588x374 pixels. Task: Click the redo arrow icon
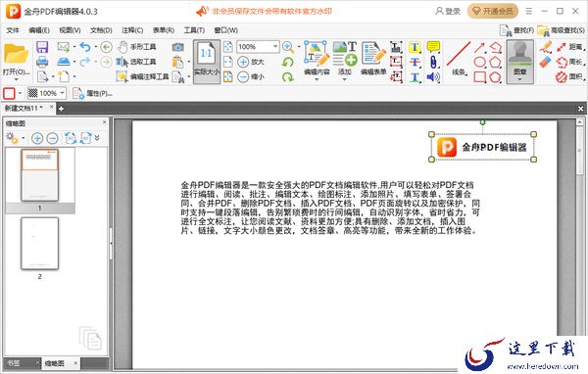click(x=85, y=62)
